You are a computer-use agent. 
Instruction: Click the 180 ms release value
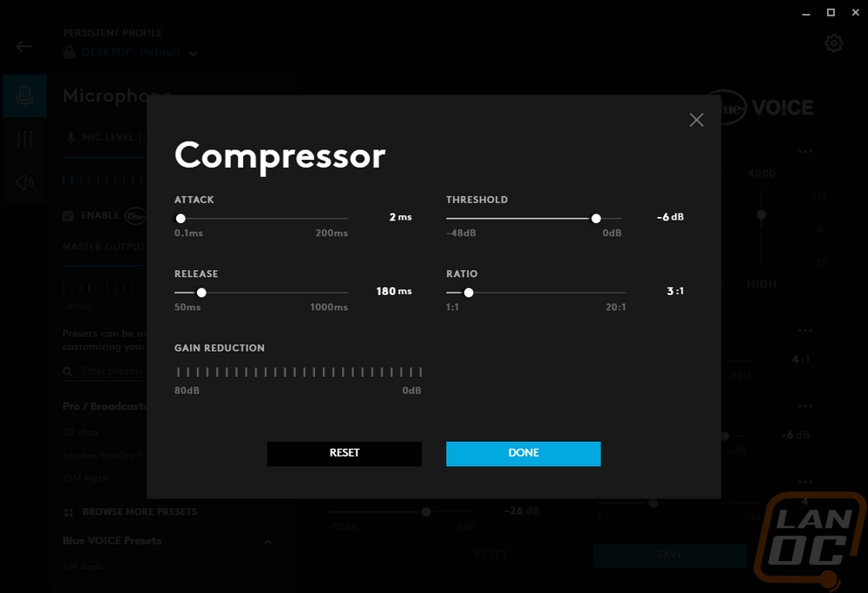tap(393, 291)
